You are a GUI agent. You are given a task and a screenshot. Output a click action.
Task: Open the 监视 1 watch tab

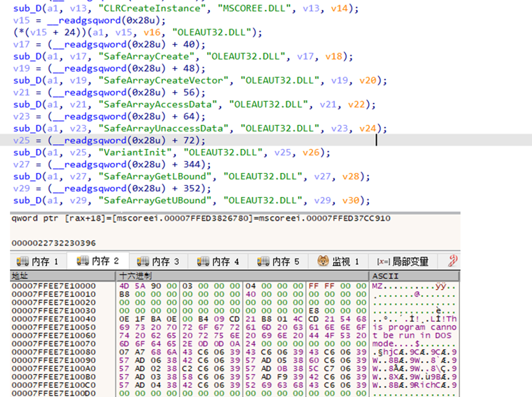pyautogui.click(x=338, y=261)
